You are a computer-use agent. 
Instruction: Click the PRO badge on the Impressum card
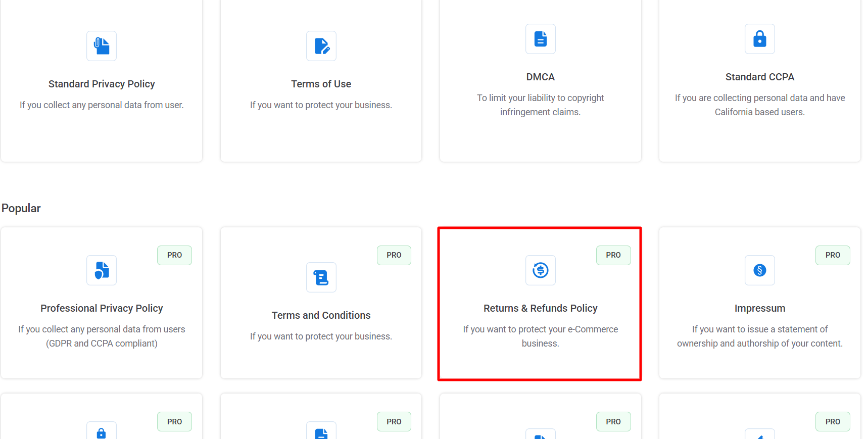pos(833,255)
